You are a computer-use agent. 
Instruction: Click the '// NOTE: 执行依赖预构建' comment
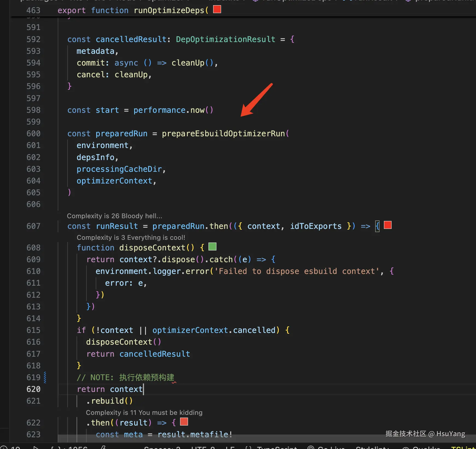[x=125, y=377]
